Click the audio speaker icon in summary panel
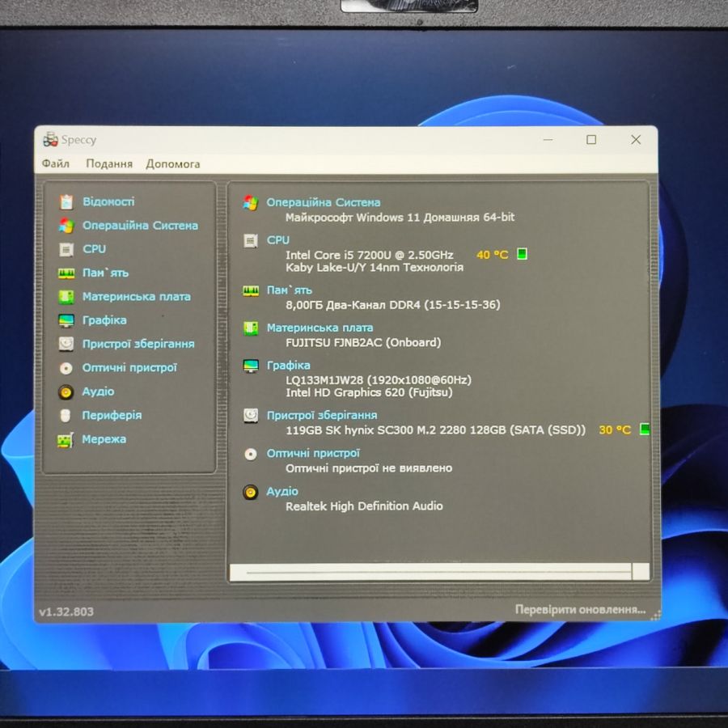Image resolution: width=728 pixels, height=728 pixels. (250, 492)
